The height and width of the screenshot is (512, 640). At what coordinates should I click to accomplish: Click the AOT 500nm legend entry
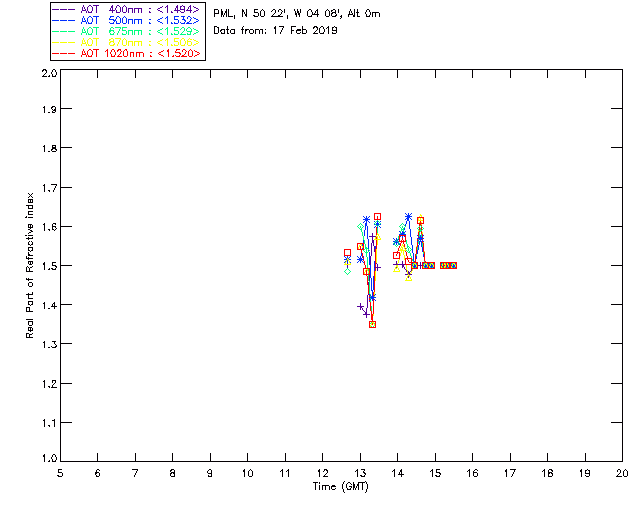(127, 20)
